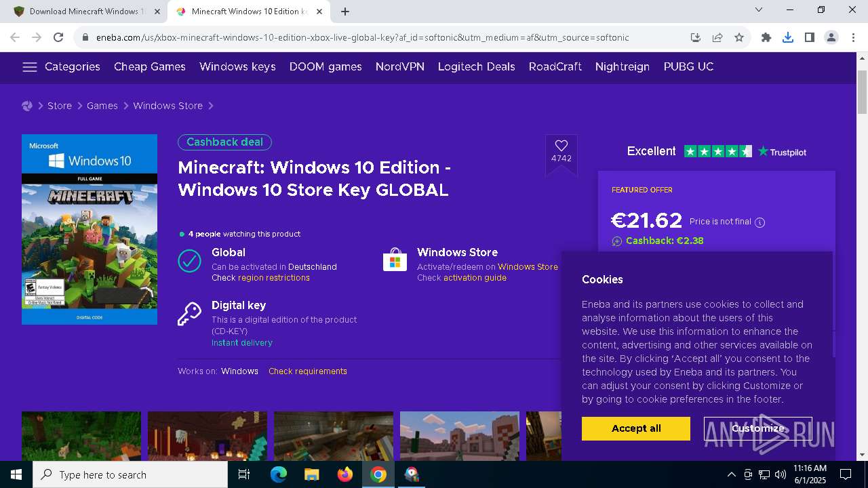This screenshot has height=488, width=868.
Task: Open Trustpilot Excellent rating
Action: click(x=716, y=151)
